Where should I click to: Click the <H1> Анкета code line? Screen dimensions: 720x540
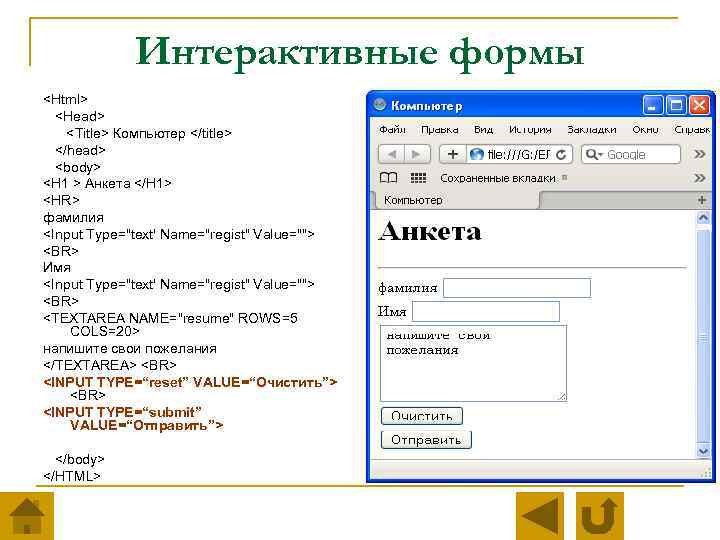point(107,183)
